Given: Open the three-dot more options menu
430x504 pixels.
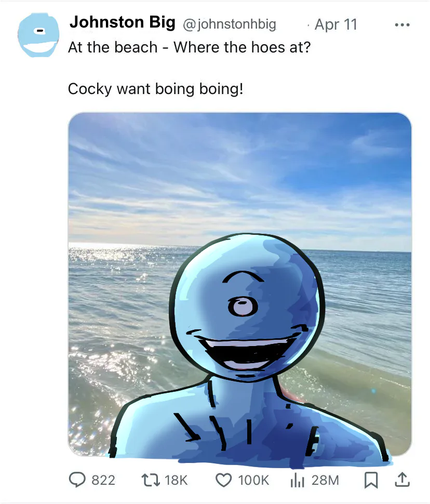Looking at the screenshot, I should [x=402, y=25].
